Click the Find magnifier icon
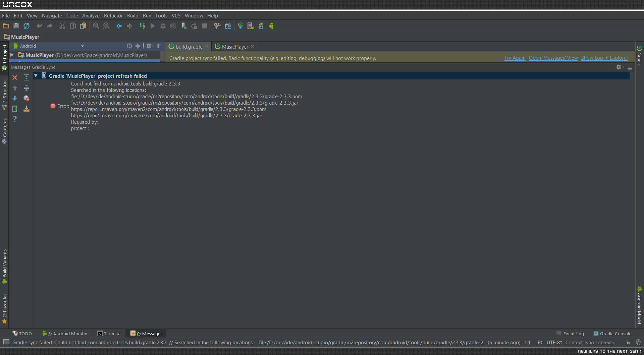The width and height of the screenshot is (644, 355). [x=96, y=26]
